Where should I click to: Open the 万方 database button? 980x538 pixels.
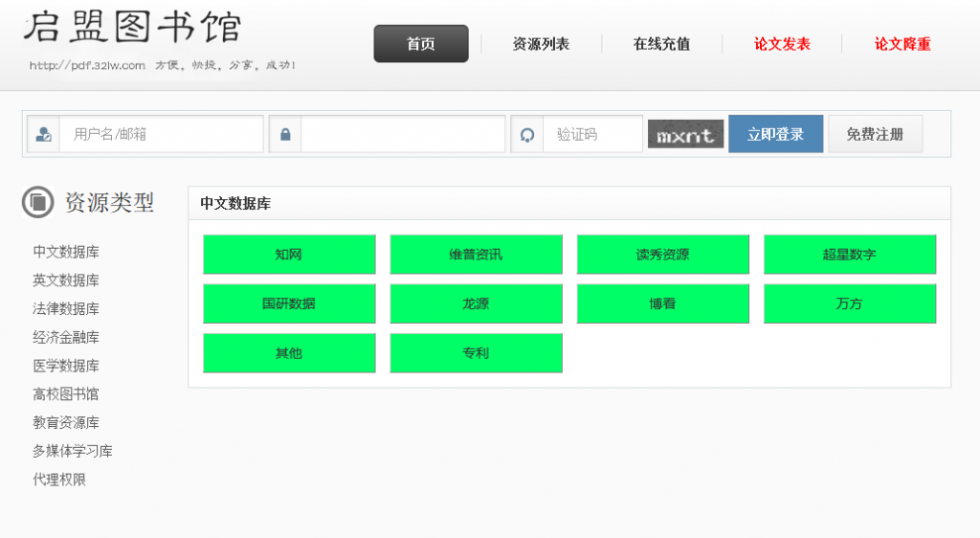pyautogui.click(x=850, y=303)
